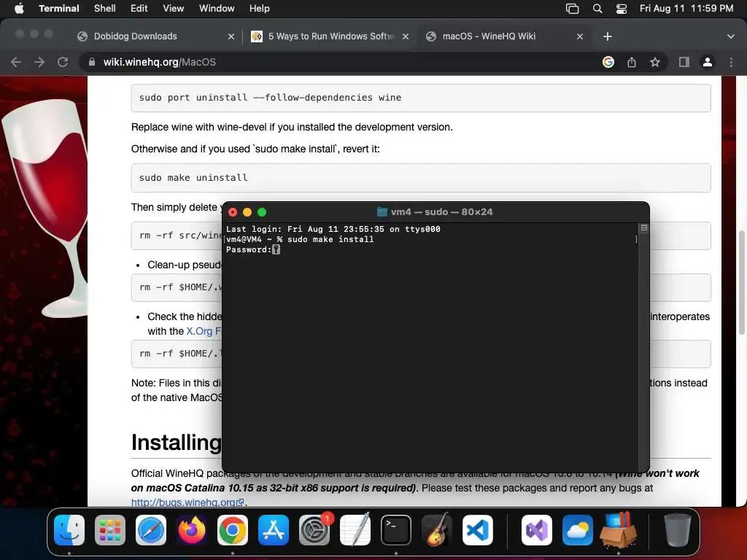The image size is (747, 560).
Task: Open Google Chrome from the Dock
Action: coord(233,530)
